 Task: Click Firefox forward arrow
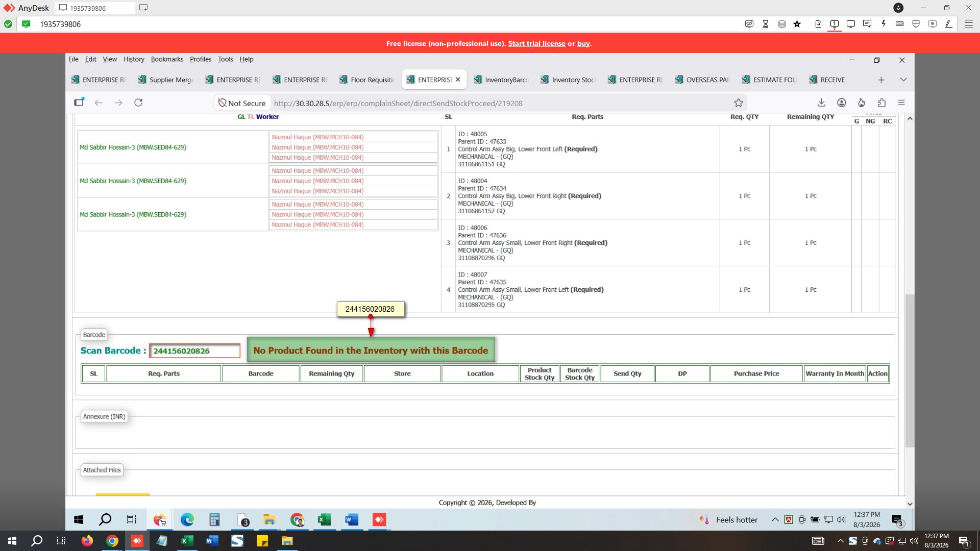118,103
